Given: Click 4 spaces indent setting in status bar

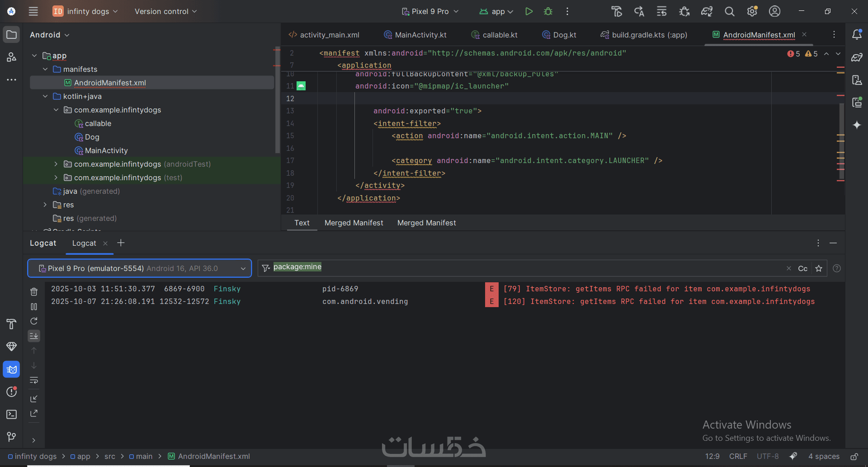Looking at the screenshot, I should [x=824, y=456].
